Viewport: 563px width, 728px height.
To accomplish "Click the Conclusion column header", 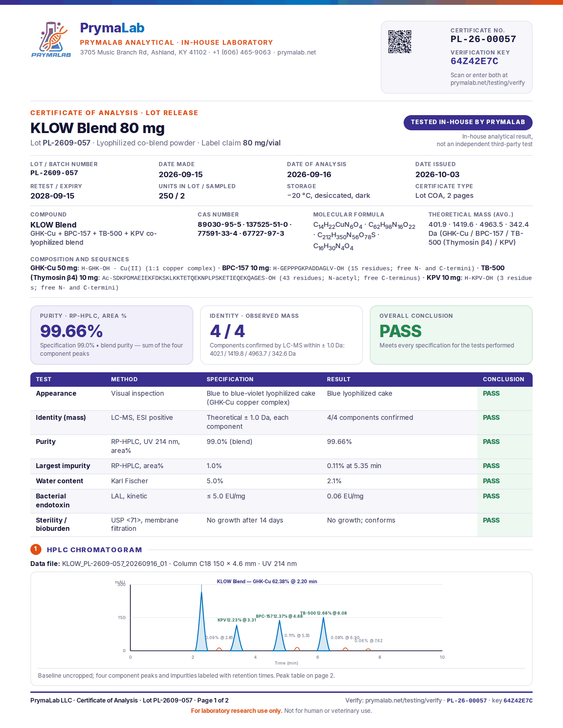I will (x=503, y=379).
